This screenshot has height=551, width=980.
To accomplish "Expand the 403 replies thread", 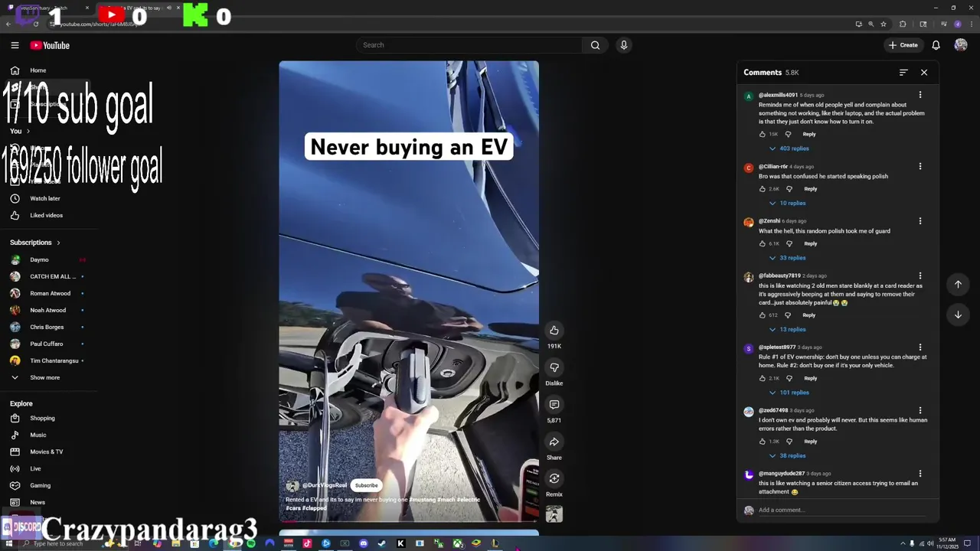I will coord(789,148).
